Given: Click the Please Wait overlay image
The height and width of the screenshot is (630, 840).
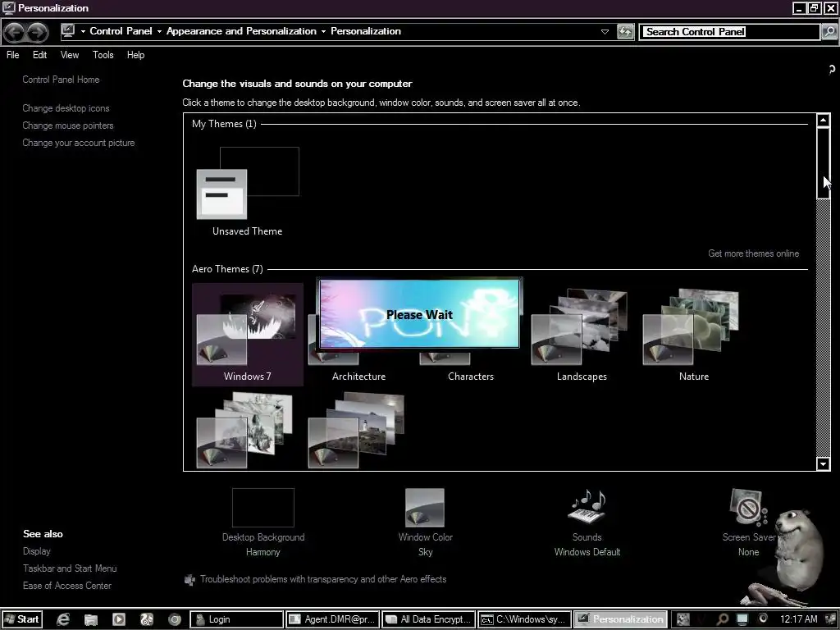Looking at the screenshot, I should pyautogui.click(x=419, y=314).
